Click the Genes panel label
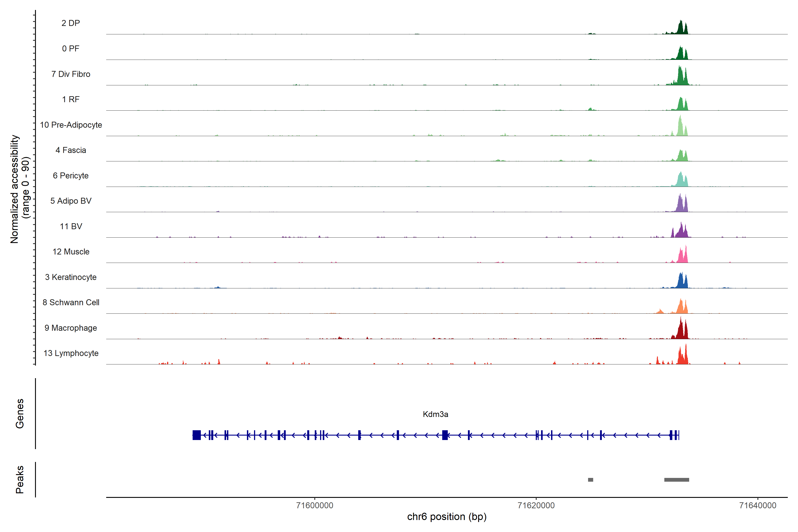798x532 pixels. [x=20, y=414]
